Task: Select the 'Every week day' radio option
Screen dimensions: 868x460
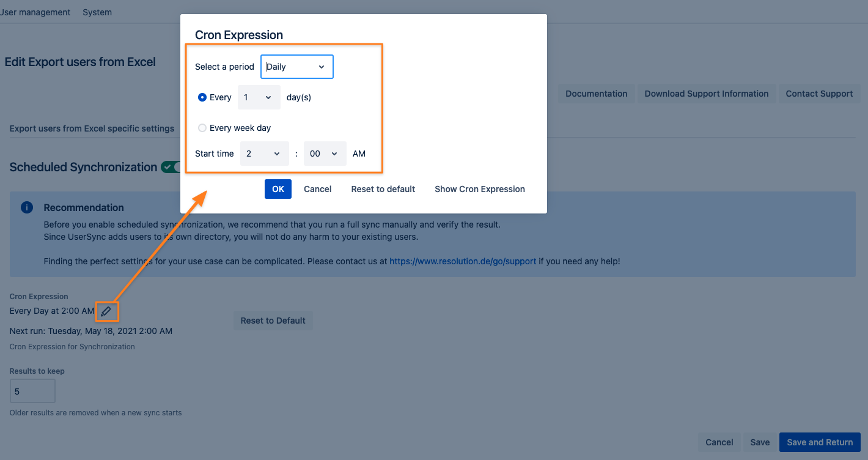Action: (x=202, y=128)
